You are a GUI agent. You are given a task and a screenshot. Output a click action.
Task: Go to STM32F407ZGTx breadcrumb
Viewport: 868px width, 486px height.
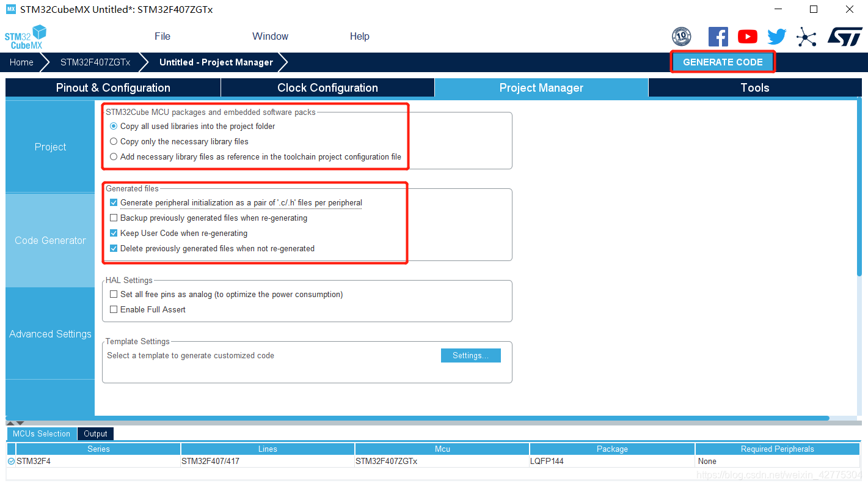click(95, 62)
